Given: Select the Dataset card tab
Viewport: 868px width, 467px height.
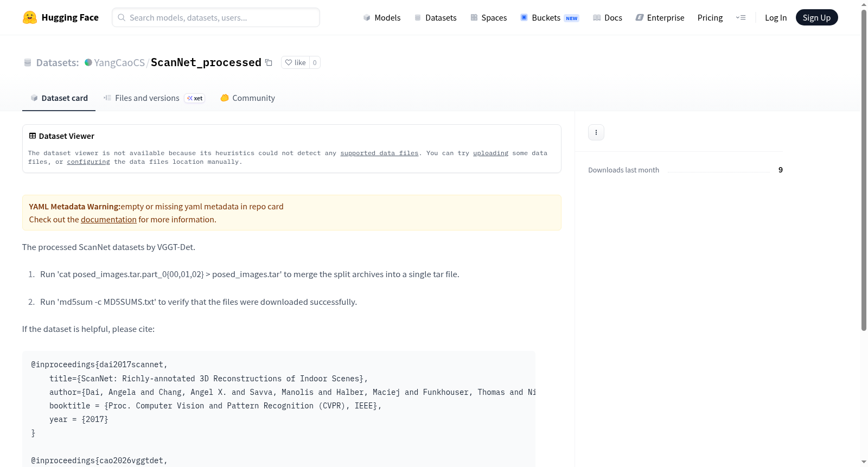Looking at the screenshot, I should tap(59, 98).
